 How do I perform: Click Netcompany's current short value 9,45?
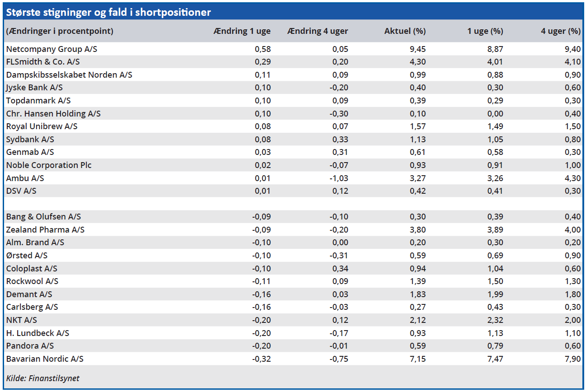417,49
